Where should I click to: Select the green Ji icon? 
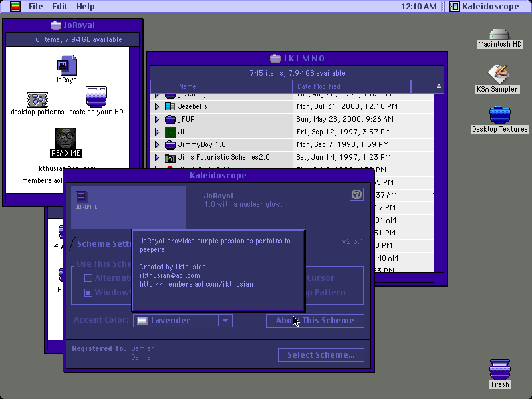170,132
